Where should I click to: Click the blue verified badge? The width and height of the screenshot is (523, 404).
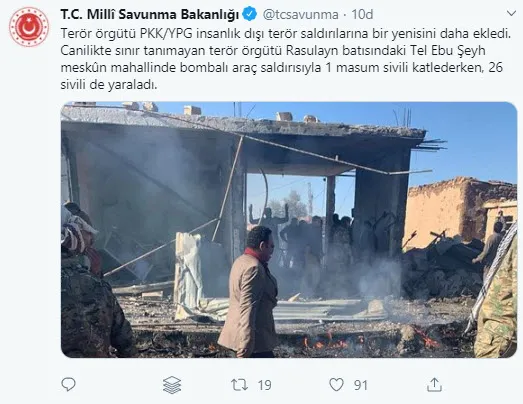(x=249, y=14)
